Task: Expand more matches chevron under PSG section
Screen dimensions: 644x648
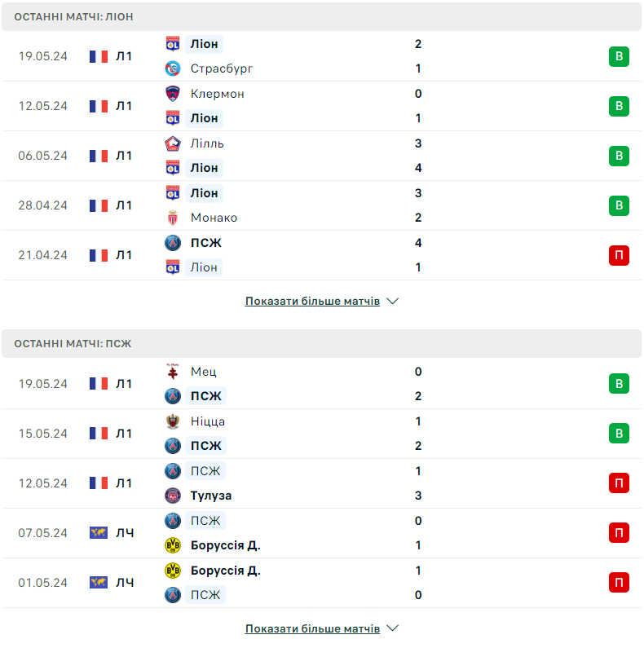Action: pyautogui.click(x=392, y=628)
